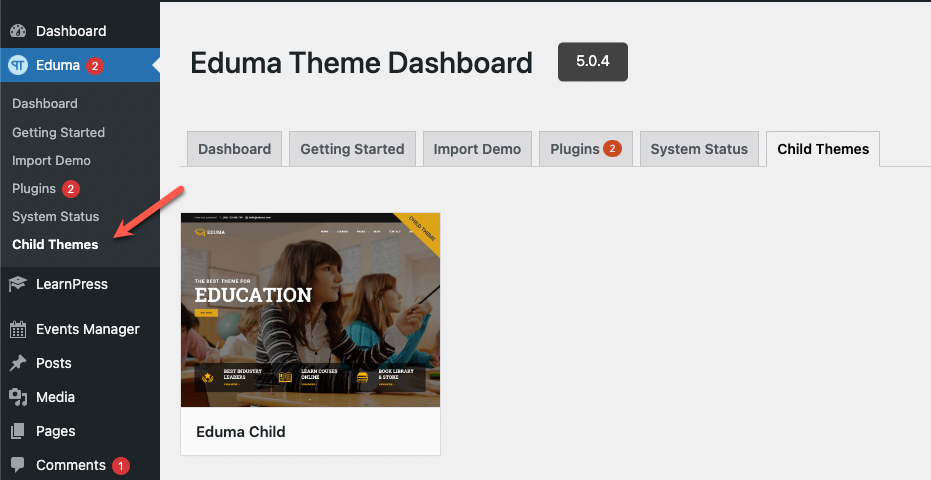Open the Plugins tab with update badge
The image size is (931, 480).
(x=585, y=149)
